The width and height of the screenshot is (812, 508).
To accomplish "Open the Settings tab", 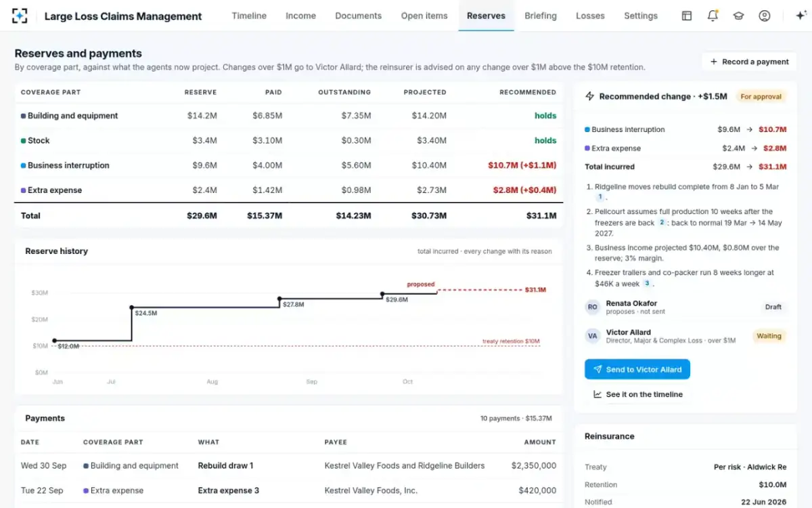I will tap(641, 16).
